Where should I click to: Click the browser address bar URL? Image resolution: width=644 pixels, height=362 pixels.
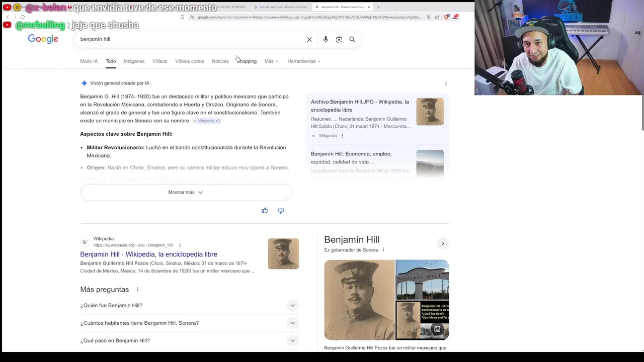coord(309,17)
